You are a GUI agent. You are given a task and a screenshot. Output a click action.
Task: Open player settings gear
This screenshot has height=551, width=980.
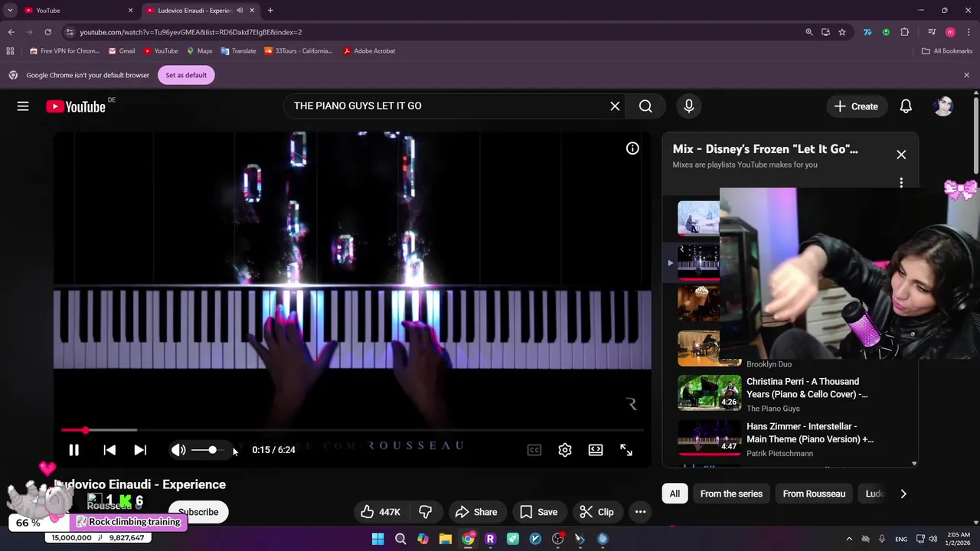coord(565,450)
